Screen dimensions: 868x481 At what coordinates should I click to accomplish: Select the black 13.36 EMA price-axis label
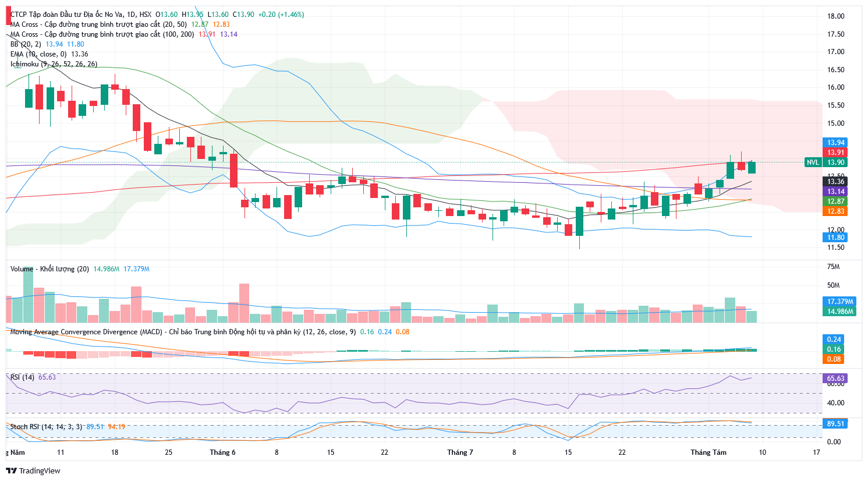(836, 182)
